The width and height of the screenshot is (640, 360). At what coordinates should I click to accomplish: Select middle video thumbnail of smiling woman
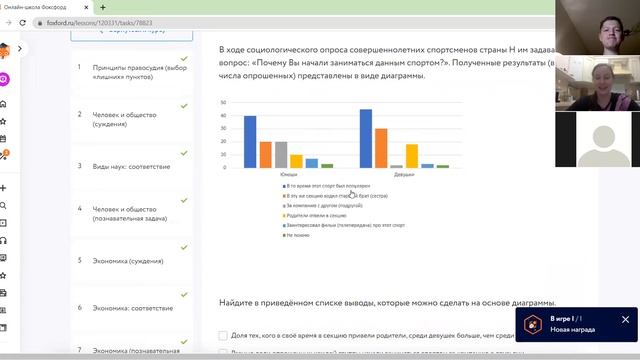pos(598,83)
